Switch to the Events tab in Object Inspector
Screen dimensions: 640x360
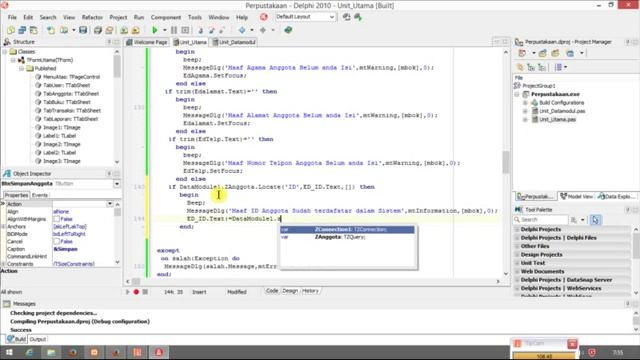pos(40,195)
